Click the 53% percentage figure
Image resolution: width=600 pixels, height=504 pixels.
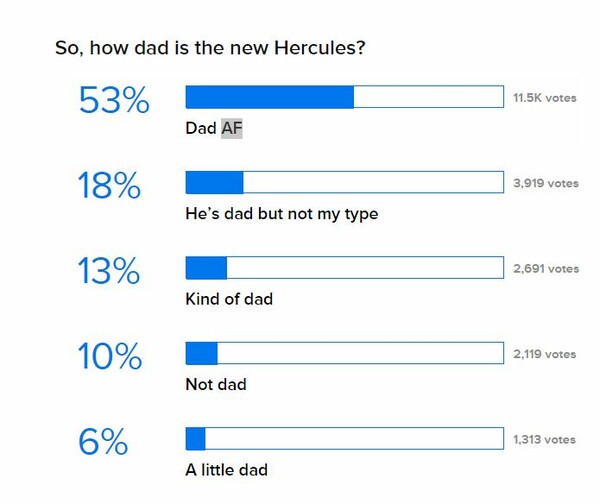114,100
